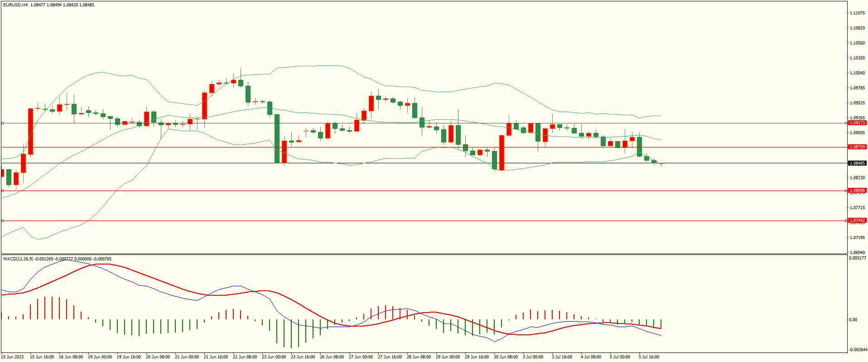Click the 1.11075 price axis label
The height and width of the screenshot is (362, 868).
(x=857, y=13)
